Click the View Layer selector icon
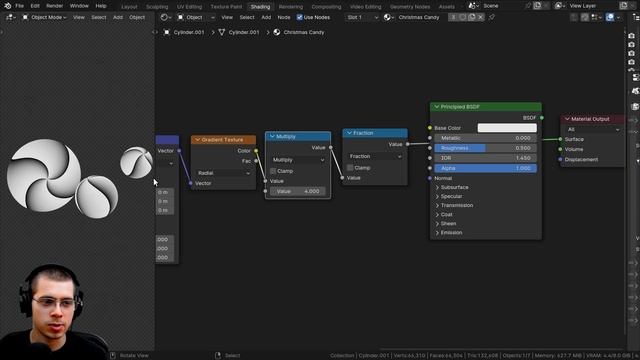This screenshot has height=360, width=640. tap(559, 6)
